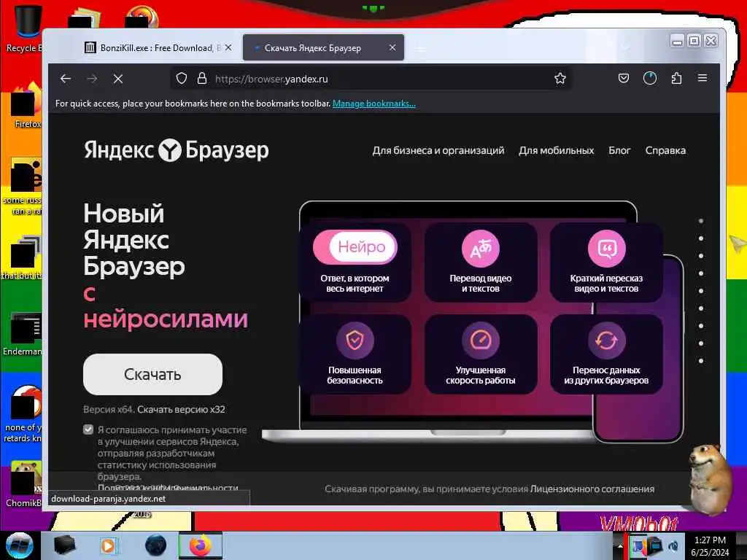Click the Yandex Browser logo
The width and height of the screenshot is (747, 560).
pyautogui.click(x=177, y=150)
